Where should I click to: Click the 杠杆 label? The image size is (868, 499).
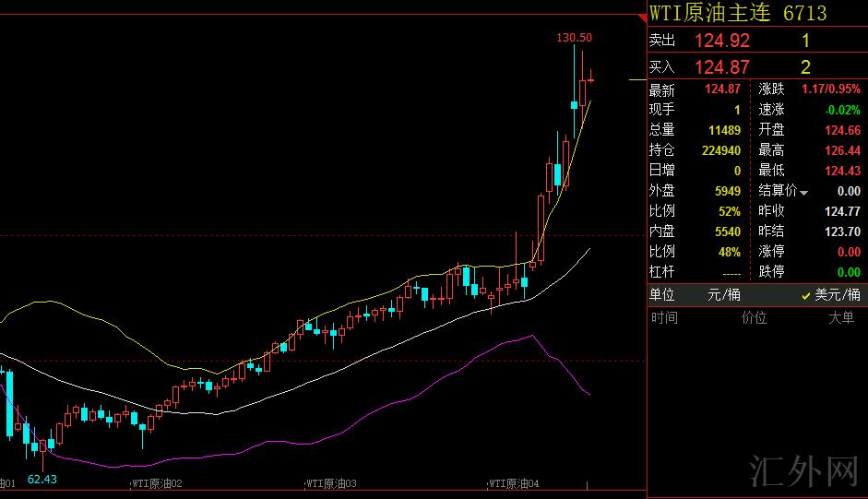662,271
